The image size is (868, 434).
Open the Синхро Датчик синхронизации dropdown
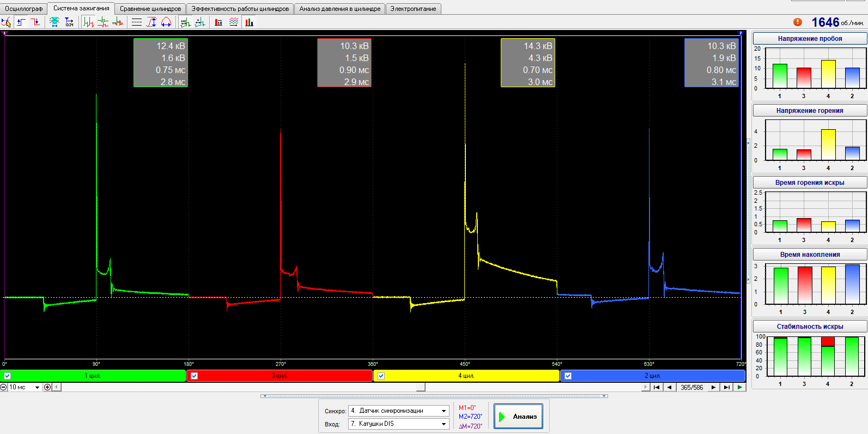[399, 411]
